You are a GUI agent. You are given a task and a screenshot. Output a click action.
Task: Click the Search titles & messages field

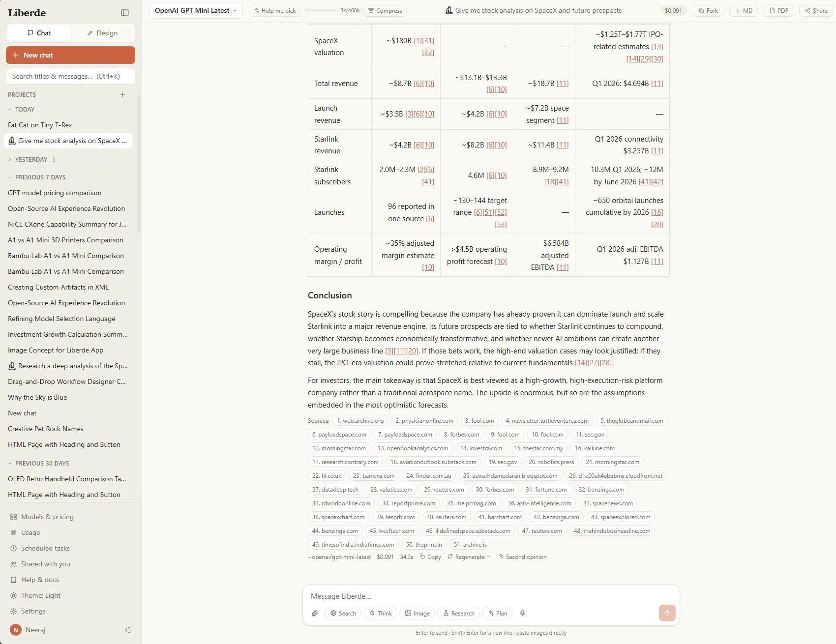(70, 76)
